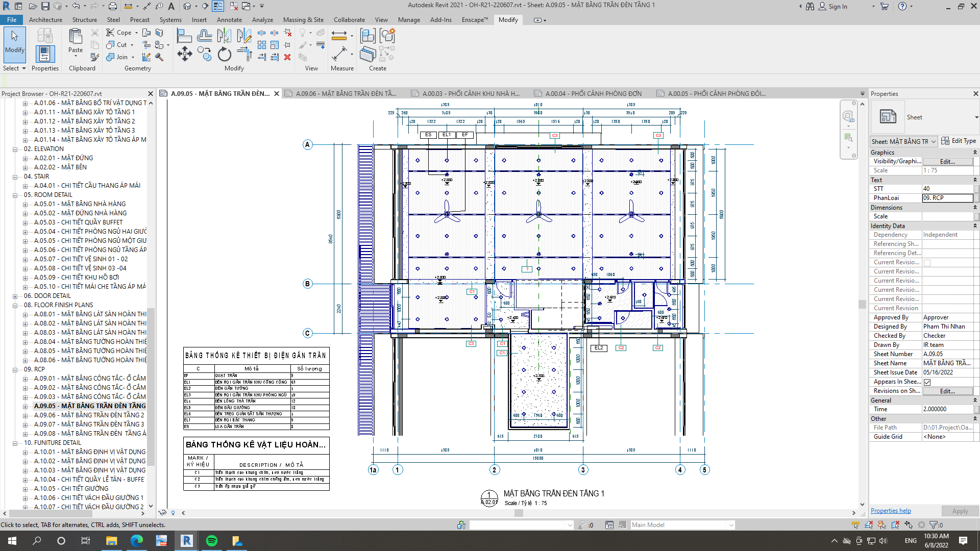980x551 pixels.
Task: Open the Annotate ribbon tab
Action: tap(229, 20)
